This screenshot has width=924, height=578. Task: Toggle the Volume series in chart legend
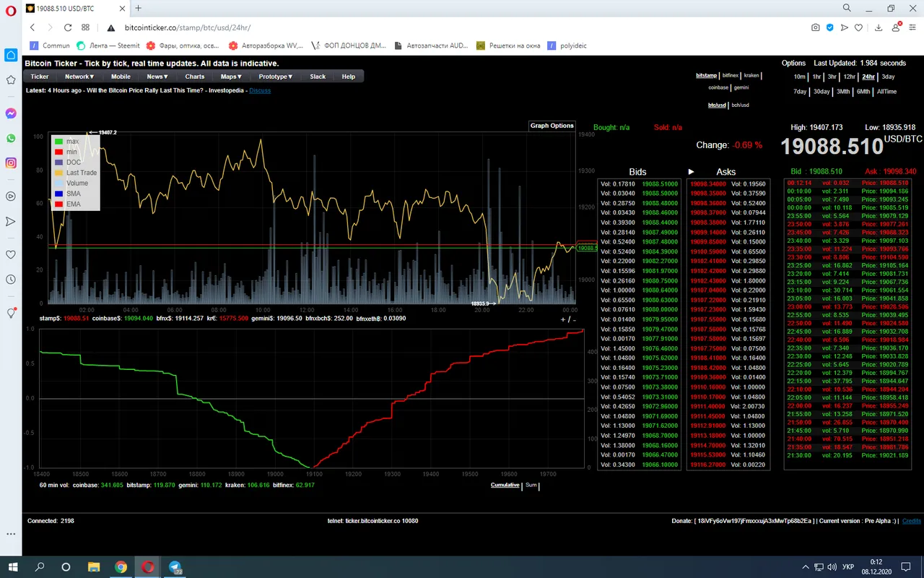coord(77,183)
